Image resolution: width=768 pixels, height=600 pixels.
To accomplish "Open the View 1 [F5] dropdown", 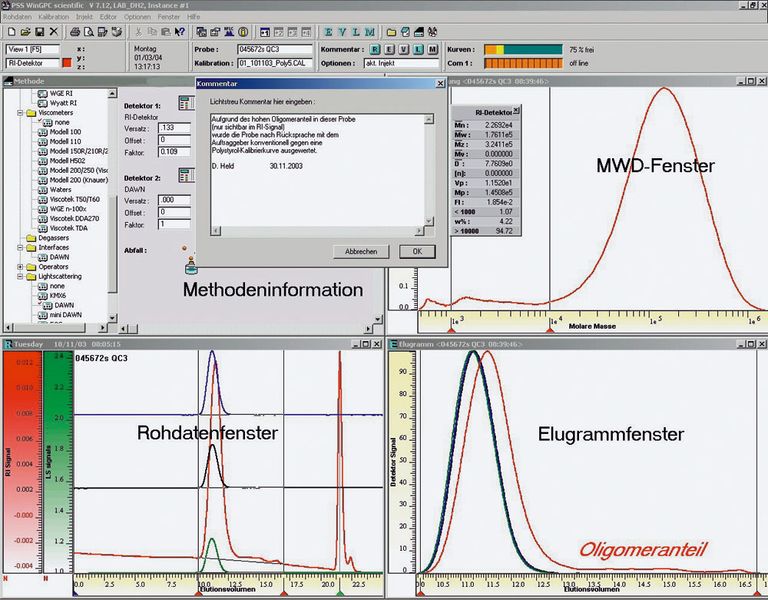I will 32,49.
